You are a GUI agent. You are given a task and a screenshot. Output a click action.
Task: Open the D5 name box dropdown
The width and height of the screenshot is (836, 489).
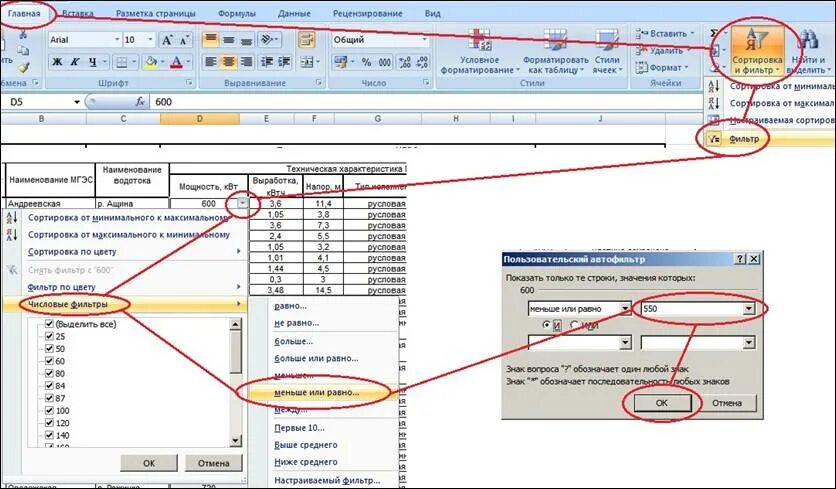coord(77,102)
